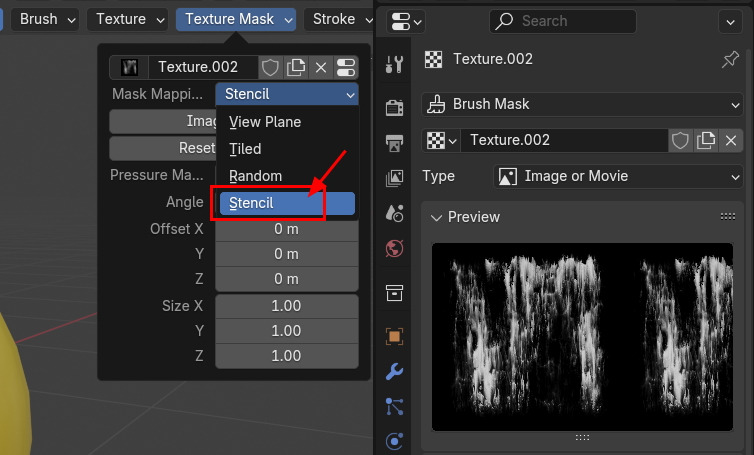
Task: Open the Stroke popover menu
Action: [339, 19]
